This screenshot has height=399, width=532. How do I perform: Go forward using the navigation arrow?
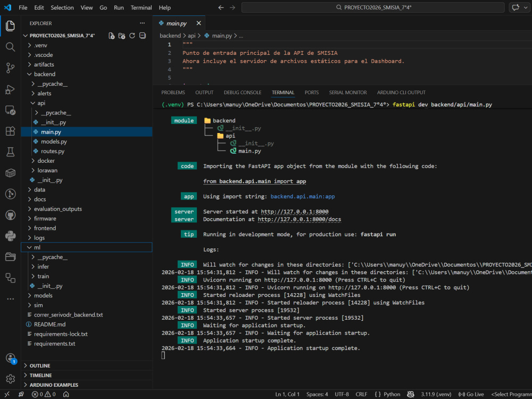coord(232,7)
